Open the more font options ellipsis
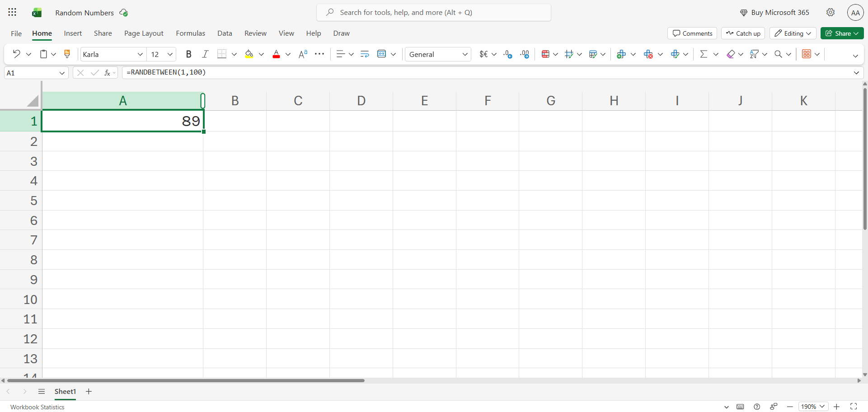 (x=319, y=54)
